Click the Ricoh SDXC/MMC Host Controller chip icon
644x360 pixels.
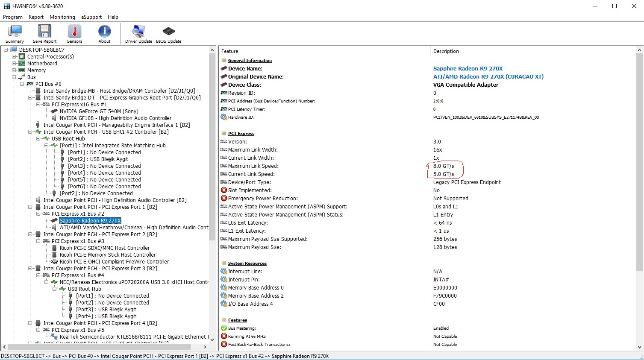[54, 248]
